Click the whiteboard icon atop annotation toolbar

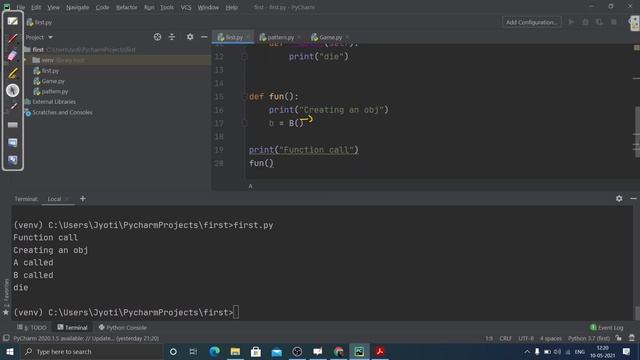tap(13, 21)
